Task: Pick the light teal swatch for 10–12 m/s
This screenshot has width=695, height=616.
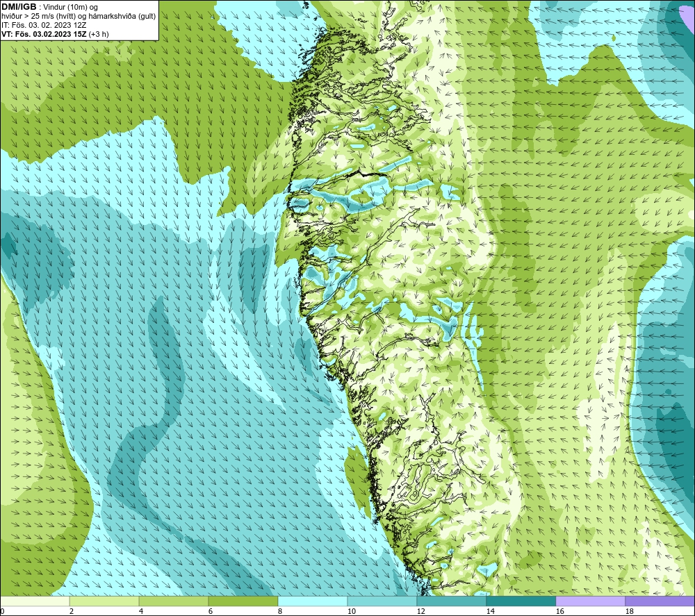Action: [382, 601]
